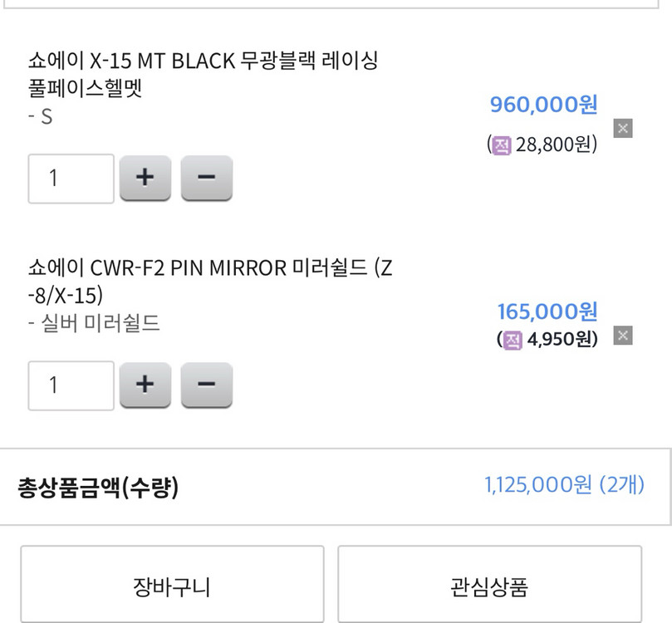672x623 pixels.
Task: Click the 960,000원 price
Action: 543,105
